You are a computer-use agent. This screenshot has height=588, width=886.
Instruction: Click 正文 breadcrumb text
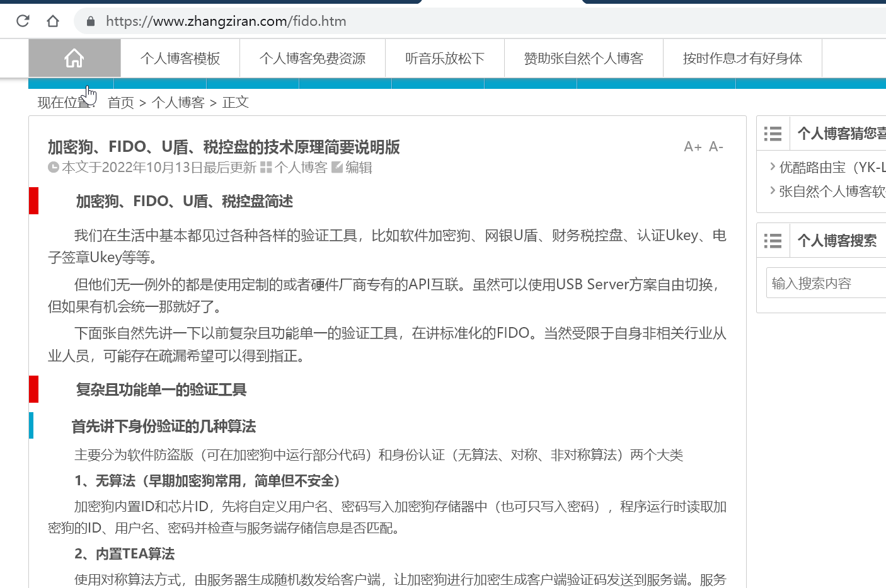[236, 103]
